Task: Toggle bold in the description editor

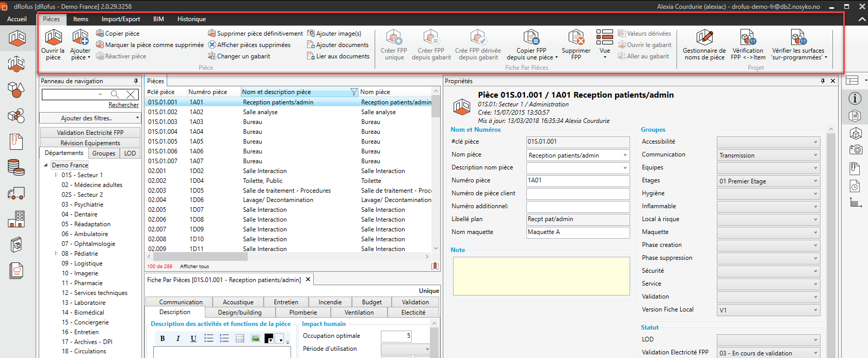Action: [x=163, y=338]
